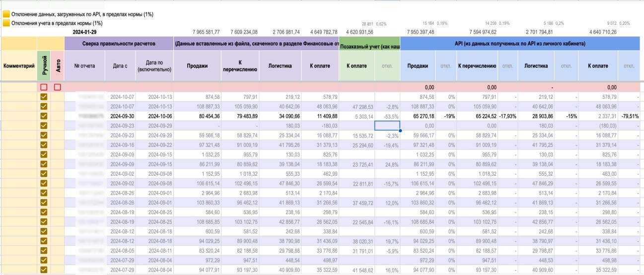Viewport: 644px width, 275px height.
Task: Grab the blue fill handle of selected cell
Action: tap(400, 131)
